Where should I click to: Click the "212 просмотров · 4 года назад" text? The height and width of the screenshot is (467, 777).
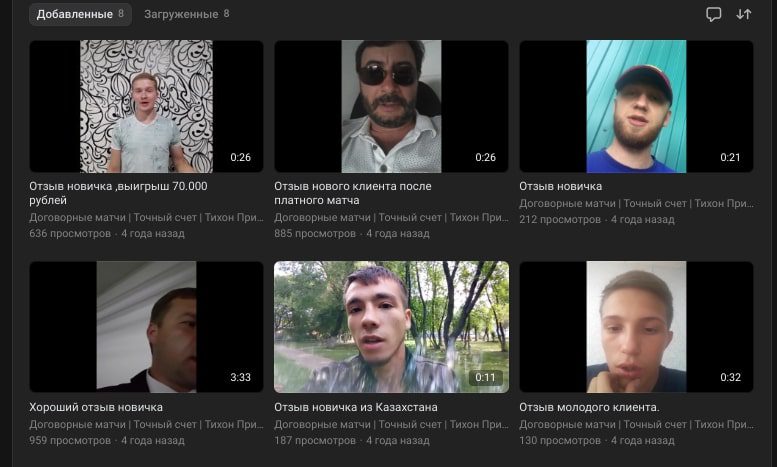click(597, 220)
